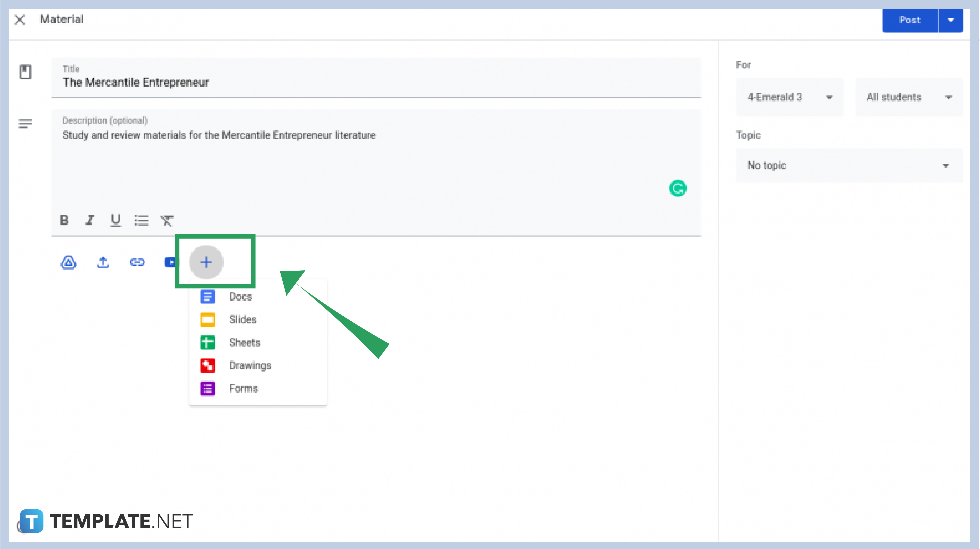
Task: Select Sheets from the create menu
Action: point(245,343)
